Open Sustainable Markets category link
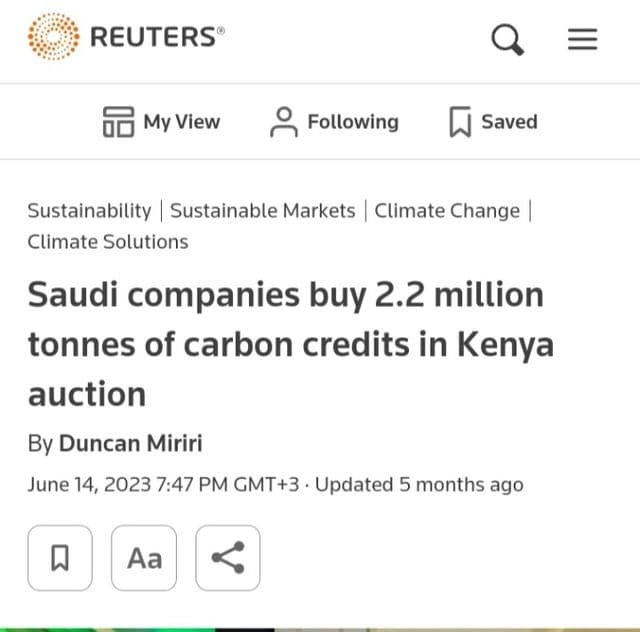The width and height of the screenshot is (640, 632). coord(262,211)
